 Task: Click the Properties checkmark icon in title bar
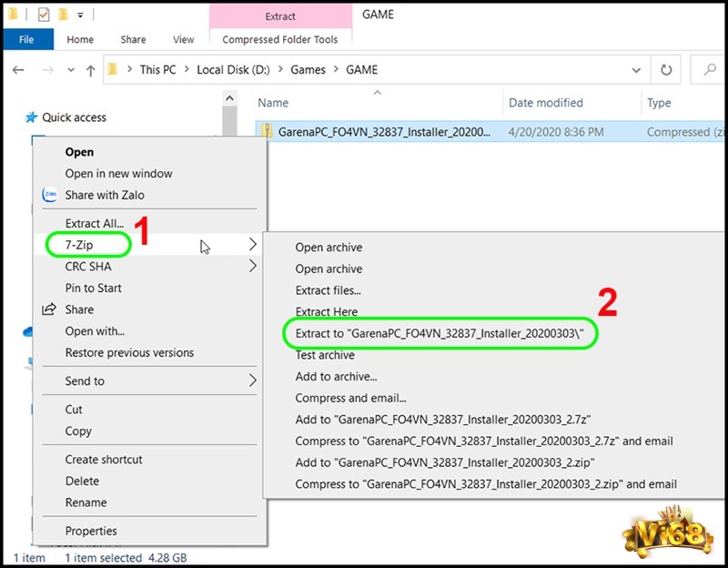click(x=43, y=15)
